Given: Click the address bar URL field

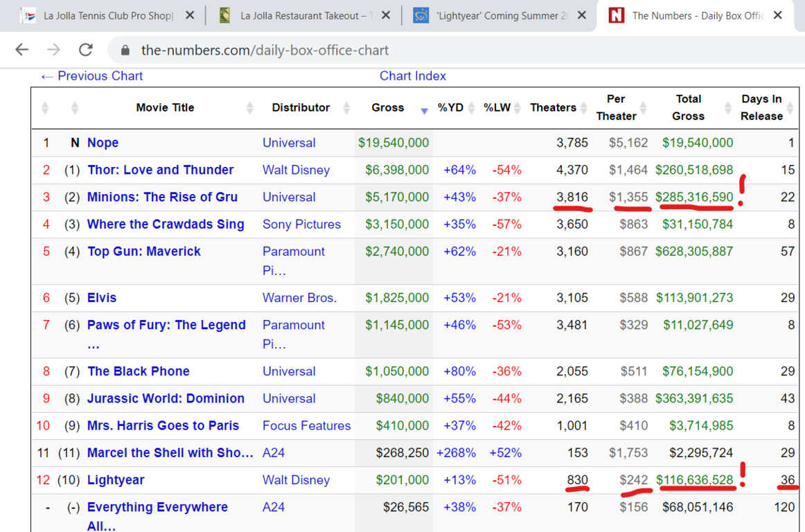Looking at the screenshot, I should click(416, 50).
